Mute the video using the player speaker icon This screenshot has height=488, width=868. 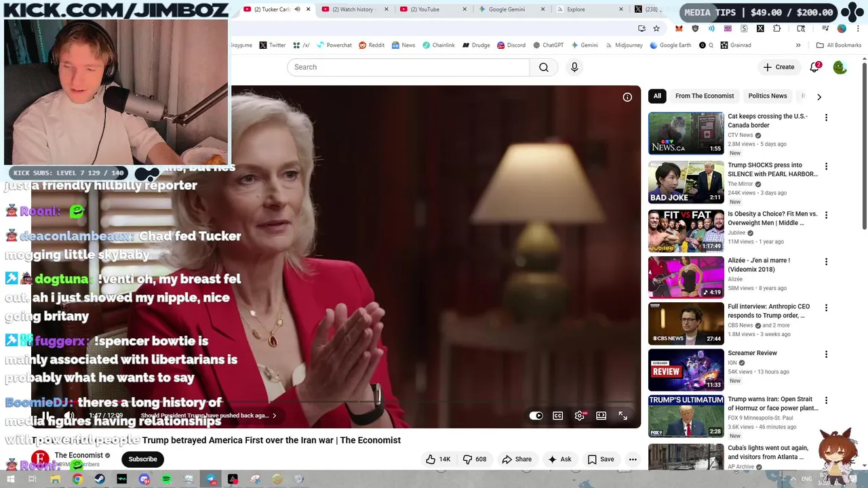click(69, 415)
